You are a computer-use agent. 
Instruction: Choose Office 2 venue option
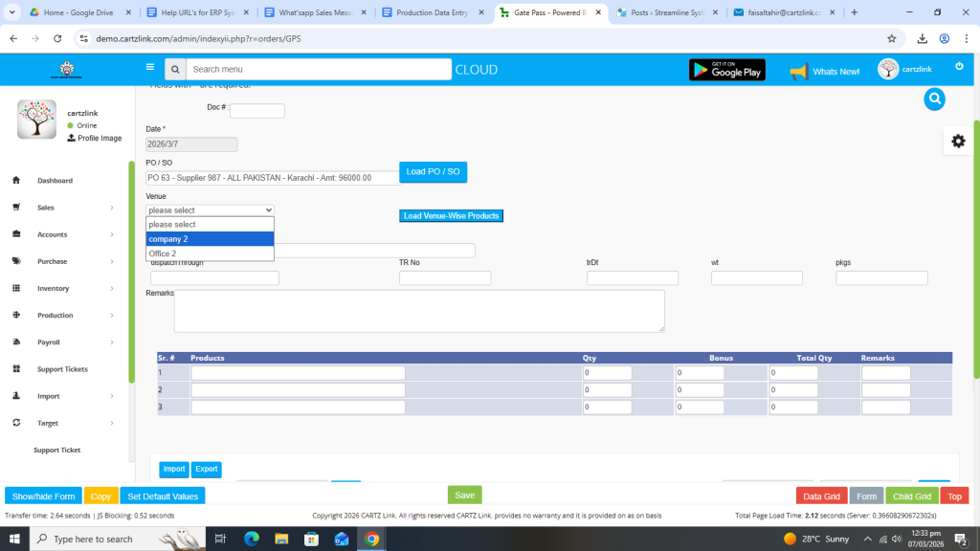[x=210, y=253]
